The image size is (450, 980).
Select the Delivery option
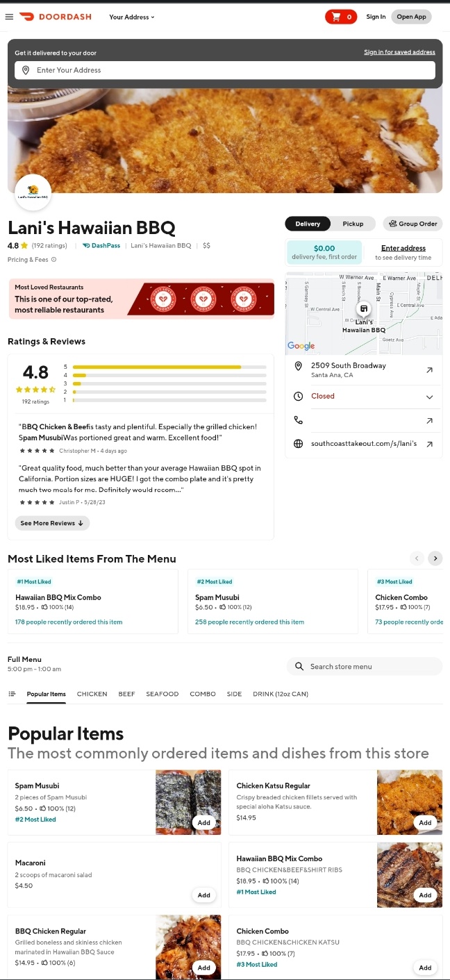click(x=308, y=224)
